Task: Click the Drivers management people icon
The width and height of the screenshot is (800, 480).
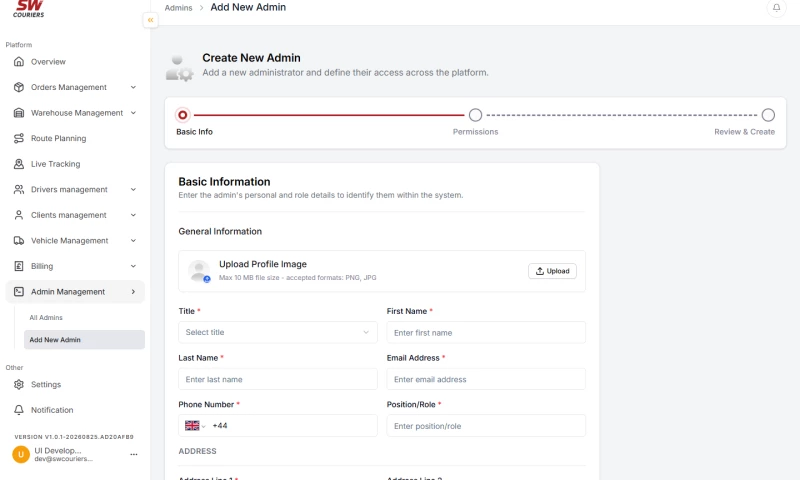Action: tap(19, 189)
